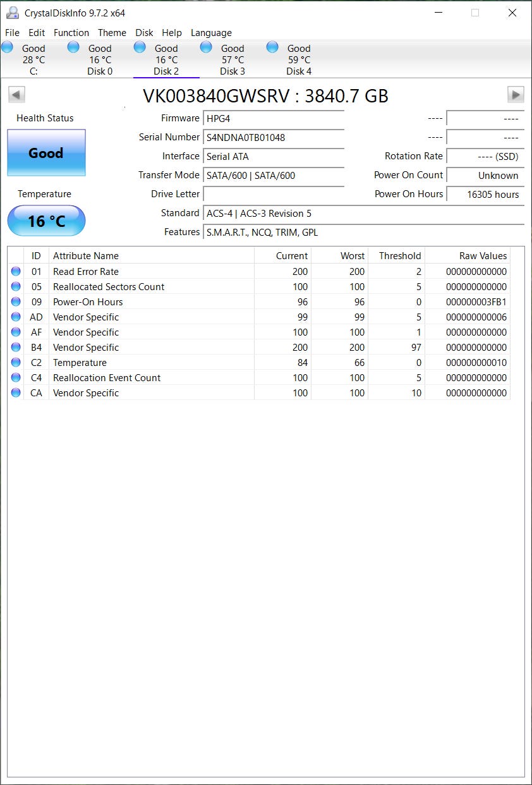Select Disk 3 status orb at 57 °C
This screenshot has width=532, height=785.
[x=206, y=47]
